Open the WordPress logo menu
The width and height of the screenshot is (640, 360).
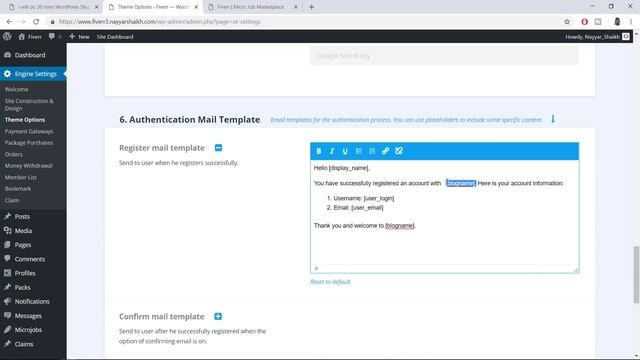tap(7, 36)
